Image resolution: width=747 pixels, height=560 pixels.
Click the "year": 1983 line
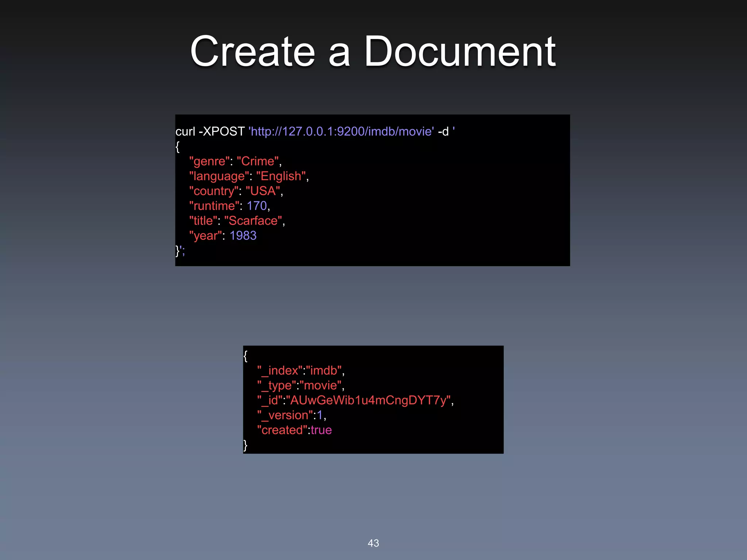223,236
